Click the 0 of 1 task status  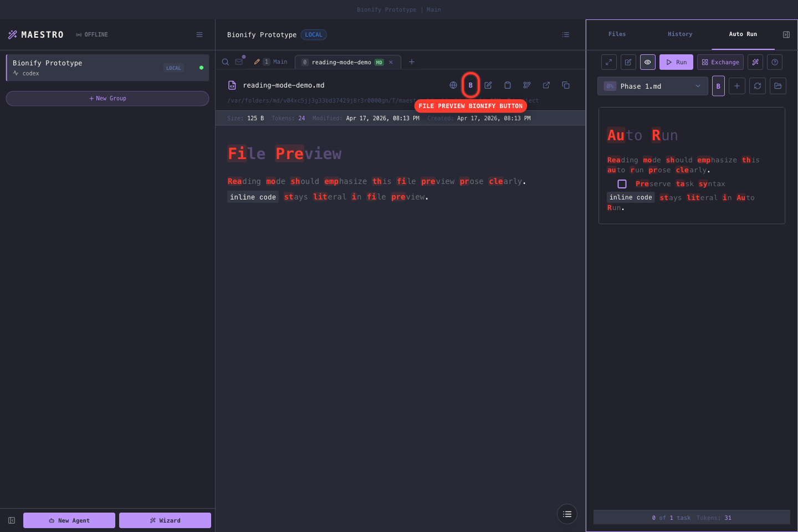(671, 518)
